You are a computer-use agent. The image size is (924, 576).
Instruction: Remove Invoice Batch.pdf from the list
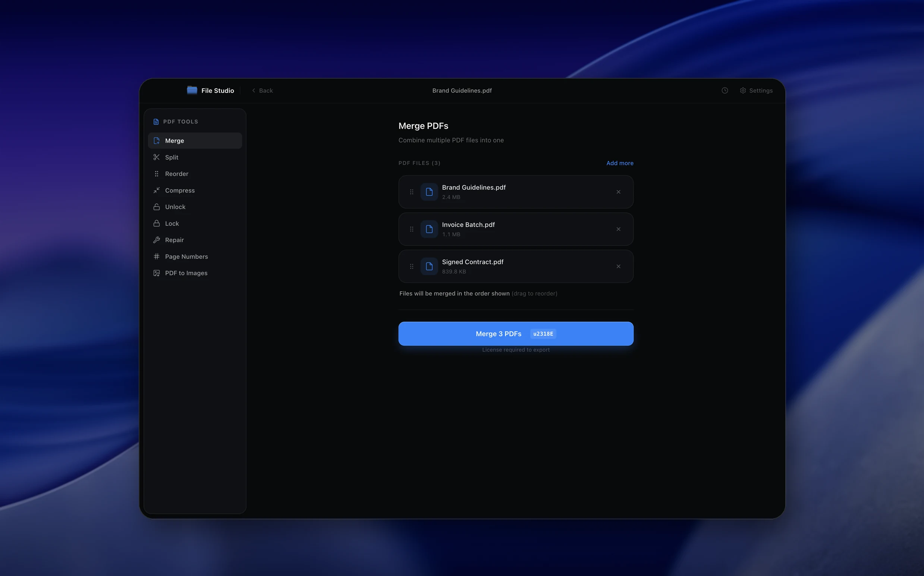tap(618, 229)
